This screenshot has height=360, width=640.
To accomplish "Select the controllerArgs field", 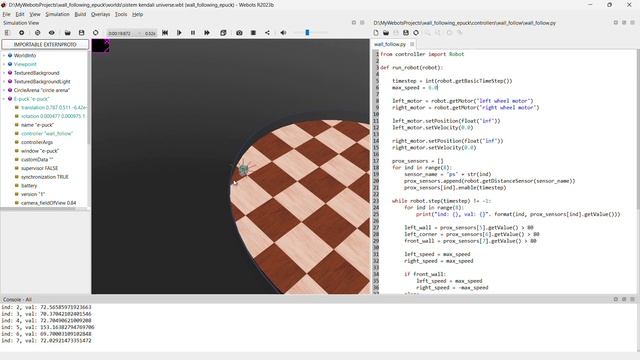I will tap(37, 142).
